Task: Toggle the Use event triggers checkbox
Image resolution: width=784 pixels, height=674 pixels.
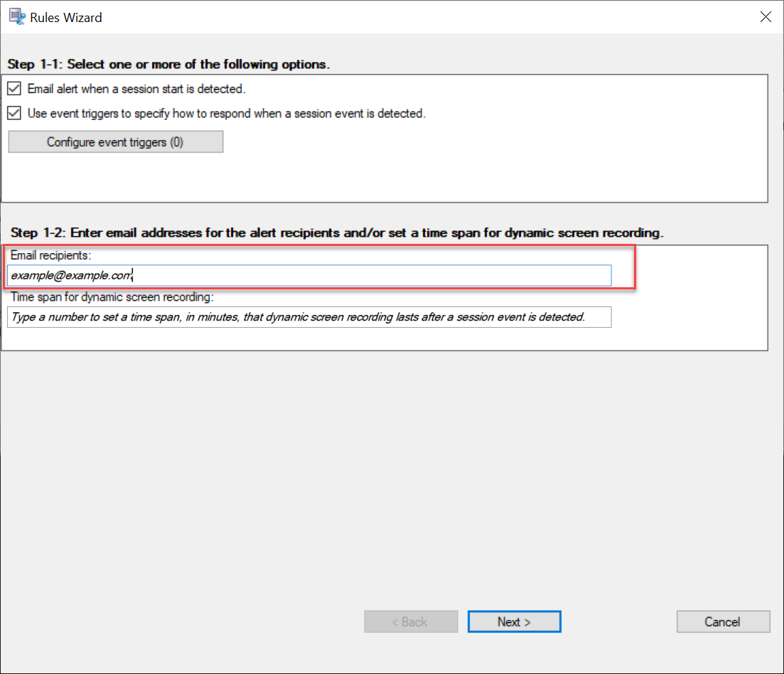Action: [14, 113]
